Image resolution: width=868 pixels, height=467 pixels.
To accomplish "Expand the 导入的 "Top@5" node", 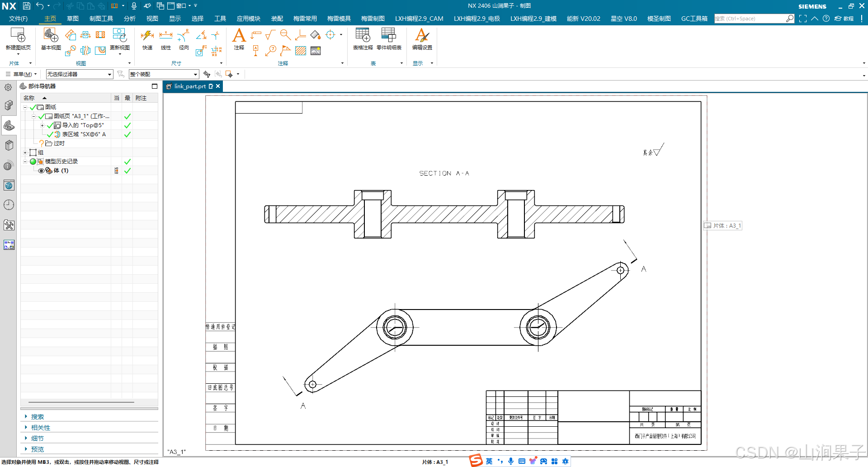I will (42, 125).
